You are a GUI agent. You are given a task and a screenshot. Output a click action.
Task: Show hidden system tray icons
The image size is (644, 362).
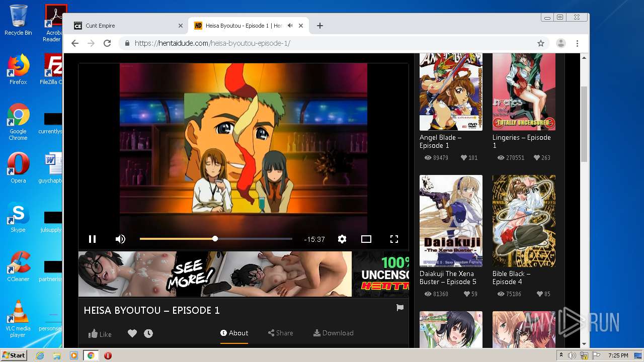pos(561,355)
